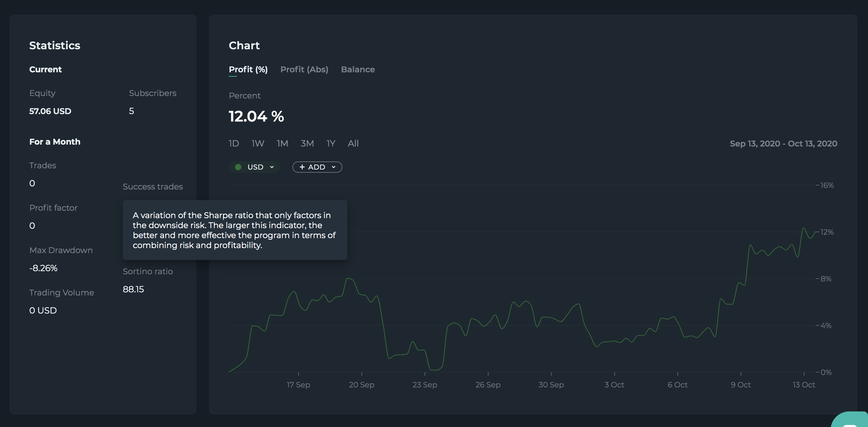This screenshot has height=427, width=868.
Task: Show All time chart data
Action: (x=353, y=143)
